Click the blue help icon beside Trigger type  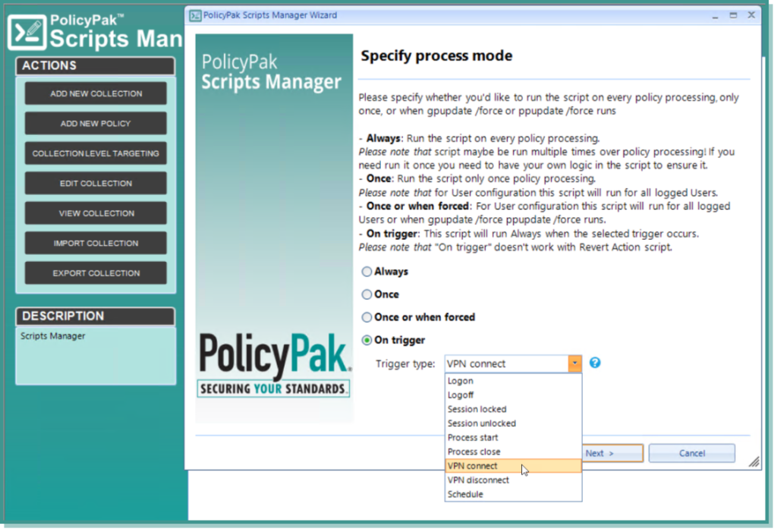[x=595, y=363]
